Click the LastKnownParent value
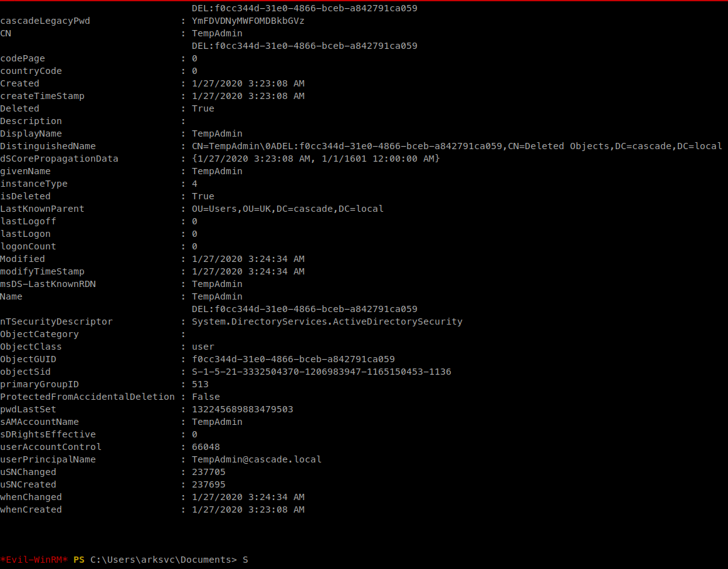The height and width of the screenshot is (569, 728). [x=287, y=209]
